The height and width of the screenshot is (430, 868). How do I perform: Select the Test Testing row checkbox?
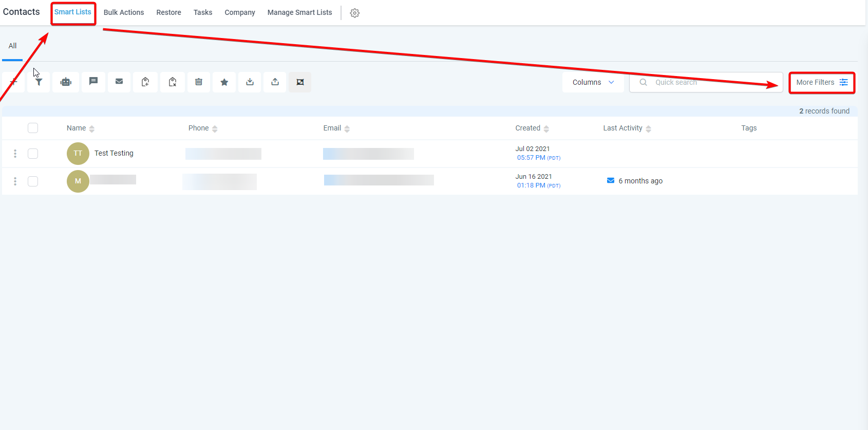point(33,154)
